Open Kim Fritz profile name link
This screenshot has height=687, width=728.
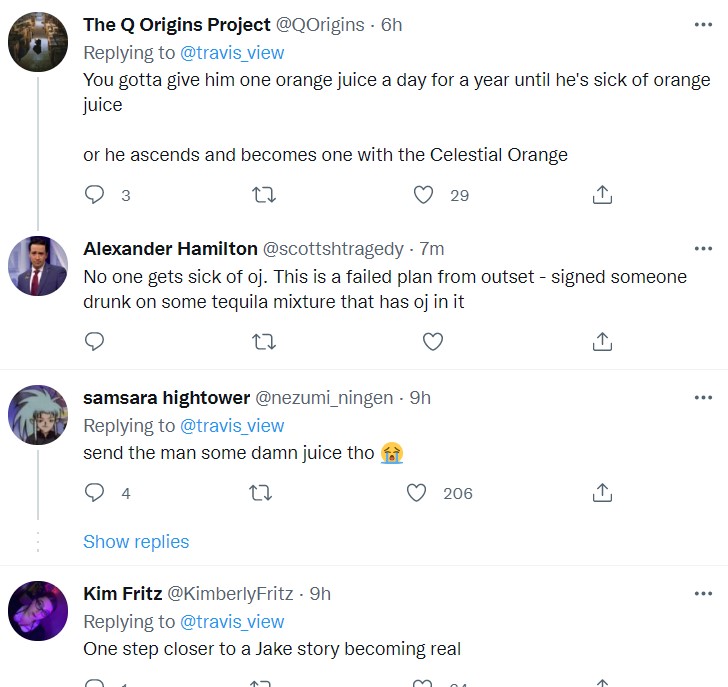coord(122,593)
